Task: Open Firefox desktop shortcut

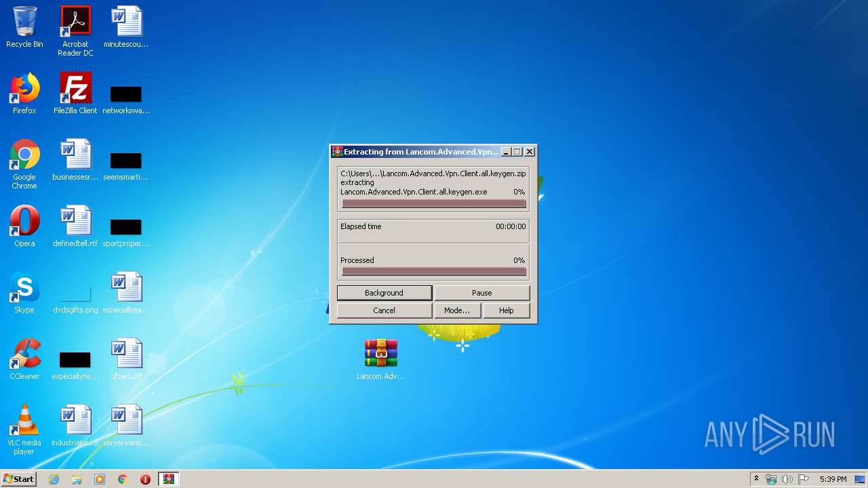Action: 24,94
